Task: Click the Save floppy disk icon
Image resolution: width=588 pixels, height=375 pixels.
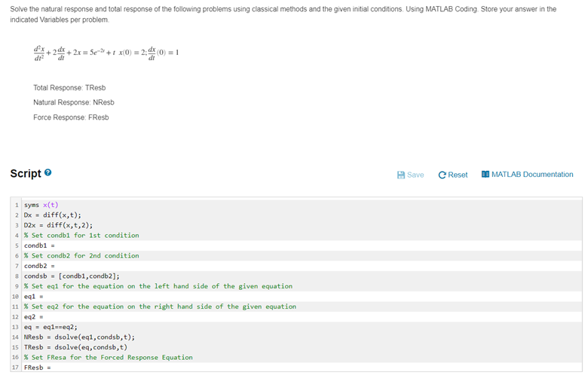Action: click(401, 175)
